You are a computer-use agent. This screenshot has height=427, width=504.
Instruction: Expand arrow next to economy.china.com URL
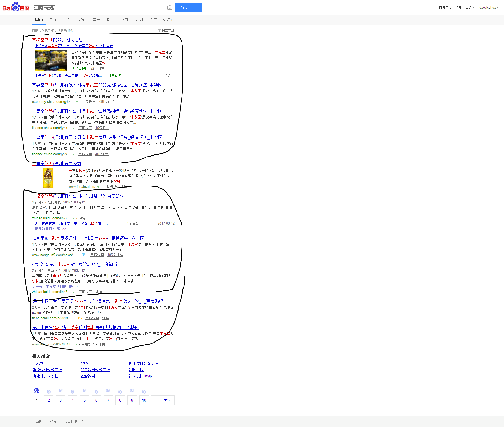[77, 102]
